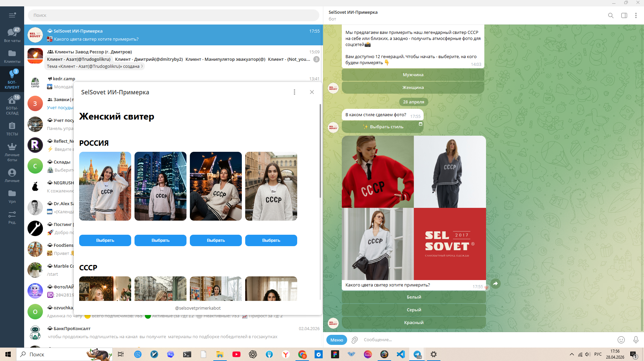
Task: Choose the Женщина bot button
Action: (413, 87)
